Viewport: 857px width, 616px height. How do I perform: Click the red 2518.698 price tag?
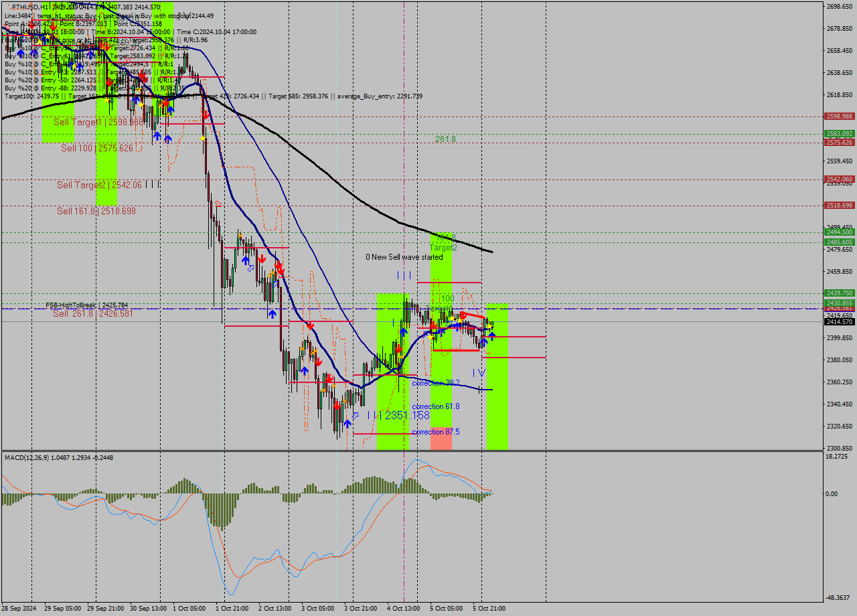pyautogui.click(x=839, y=205)
